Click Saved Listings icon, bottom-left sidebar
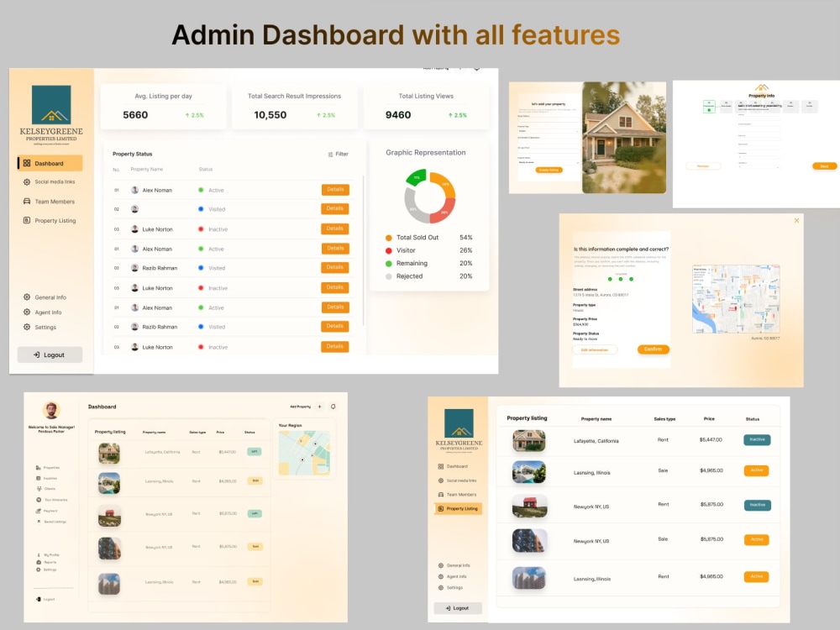 39,522
